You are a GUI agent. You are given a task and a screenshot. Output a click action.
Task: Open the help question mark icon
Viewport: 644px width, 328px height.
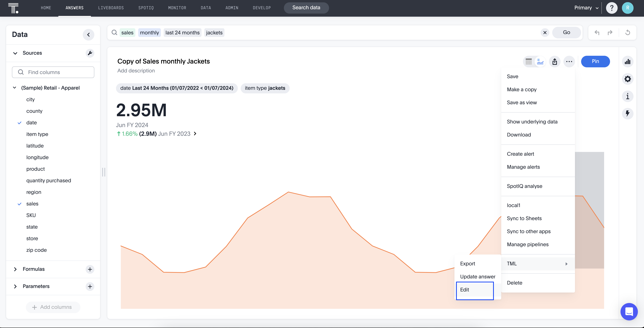coord(611,8)
